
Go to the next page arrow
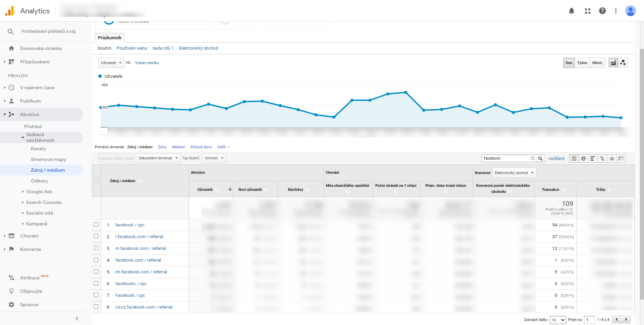[626, 320]
